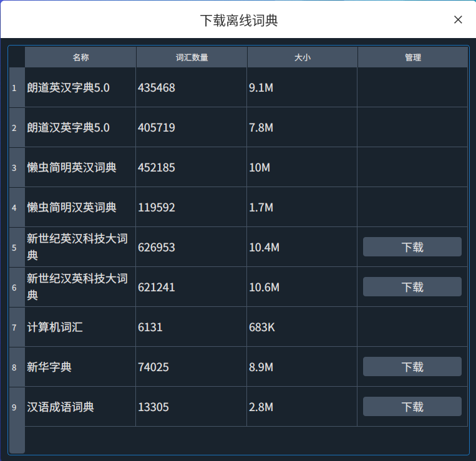Select 懒虫简明英汉词典 name cell

pos(80,167)
